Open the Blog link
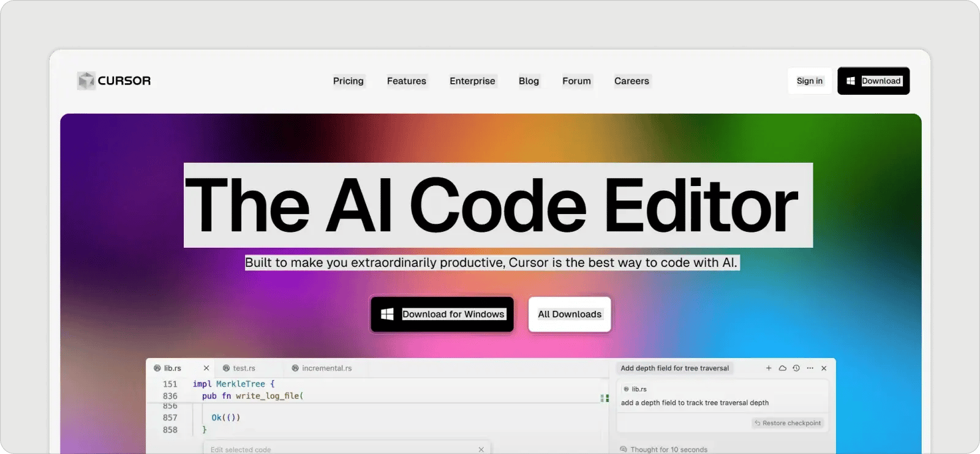 (529, 81)
